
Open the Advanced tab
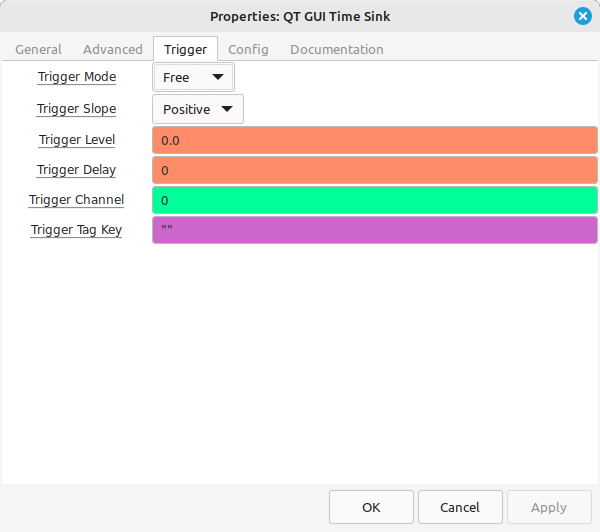pos(113,49)
